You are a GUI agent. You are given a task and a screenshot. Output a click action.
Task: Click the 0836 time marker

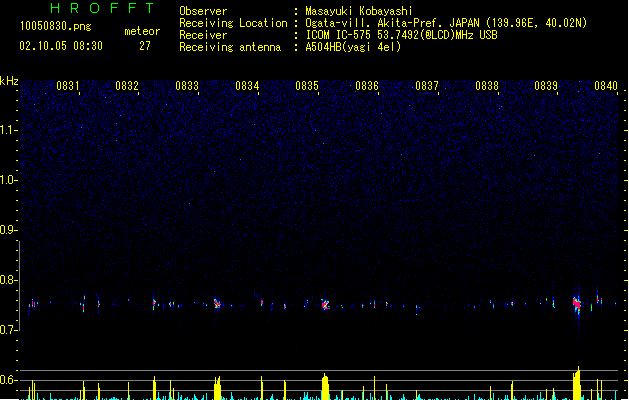point(367,86)
